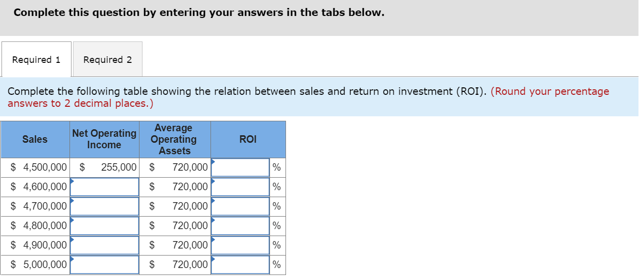Click Net Operating Income cell for $4,900,000 sales
This screenshot has width=644, height=278.
point(104,245)
